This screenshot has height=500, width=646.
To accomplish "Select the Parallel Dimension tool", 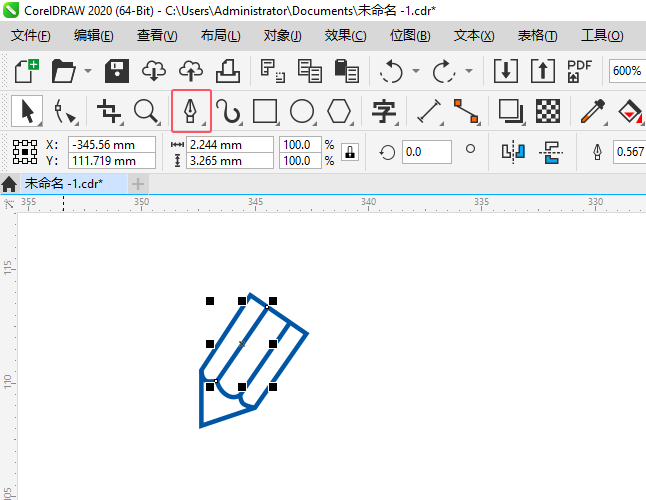I will [x=429, y=111].
